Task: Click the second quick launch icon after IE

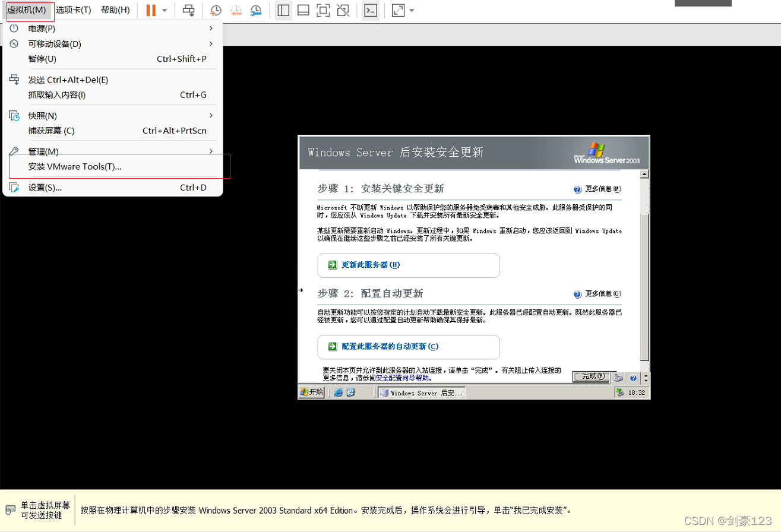Action: tap(350, 392)
